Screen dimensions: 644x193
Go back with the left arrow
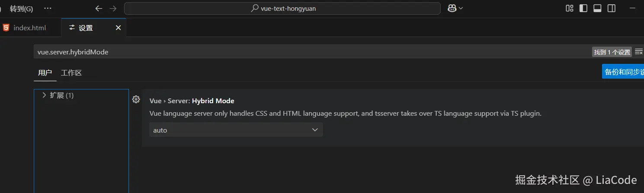coord(99,8)
